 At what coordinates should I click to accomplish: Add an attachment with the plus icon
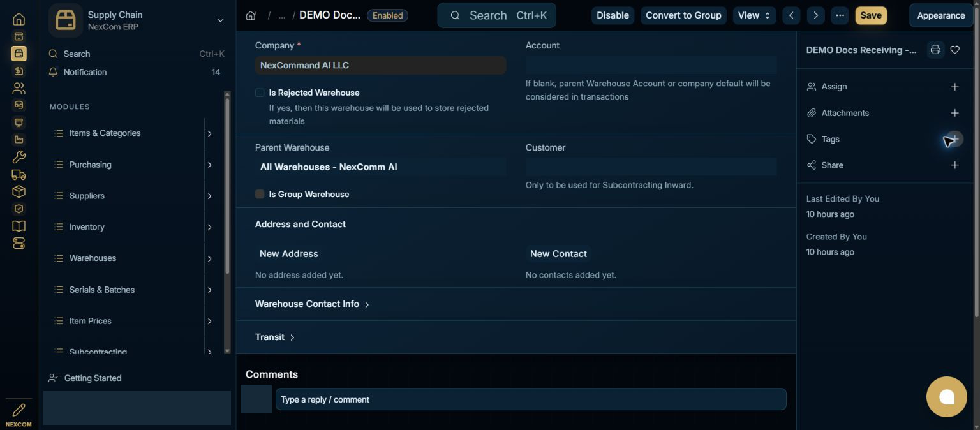pos(954,113)
